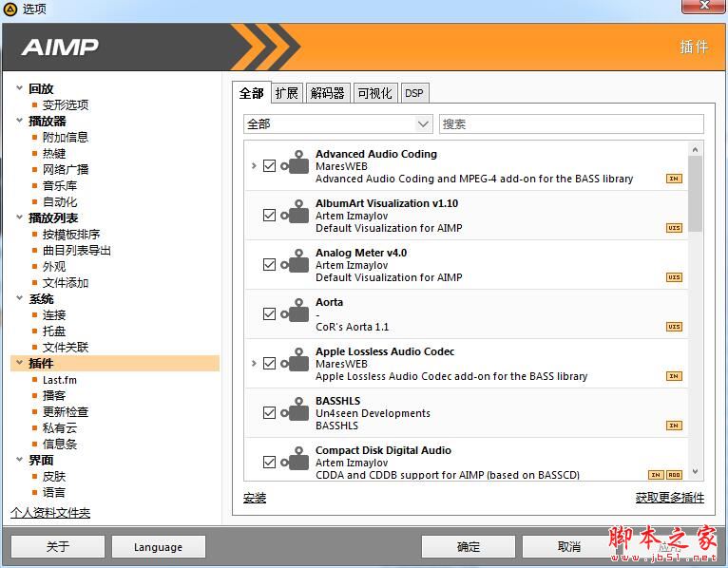
Task: Click the AIMP icon in title bar
Action: pyautogui.click(x=10, y=9)
